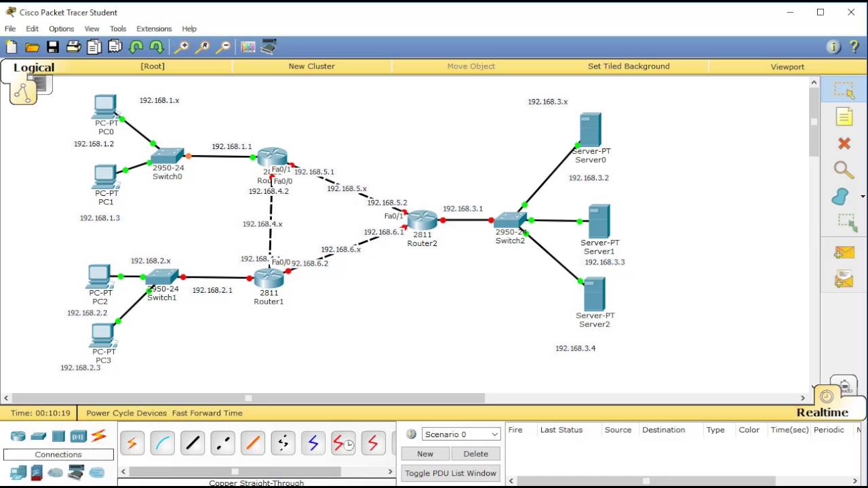Choose Hubs device category icon
This screenshot has width=868, height=488.
click(58, 436)
